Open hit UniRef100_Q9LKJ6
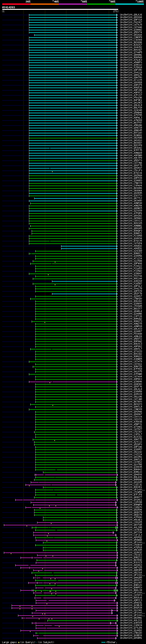The width and height of the screenshot is (146, 644). click(131, 15)
